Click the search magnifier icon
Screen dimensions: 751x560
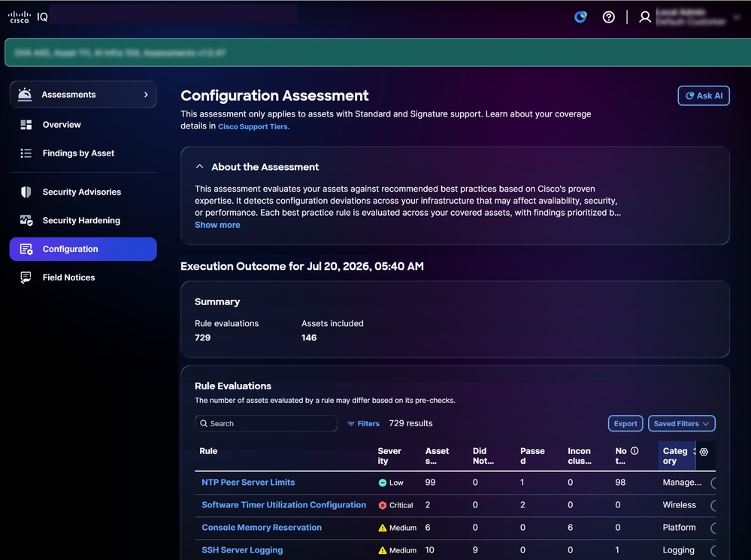(204, 423)
